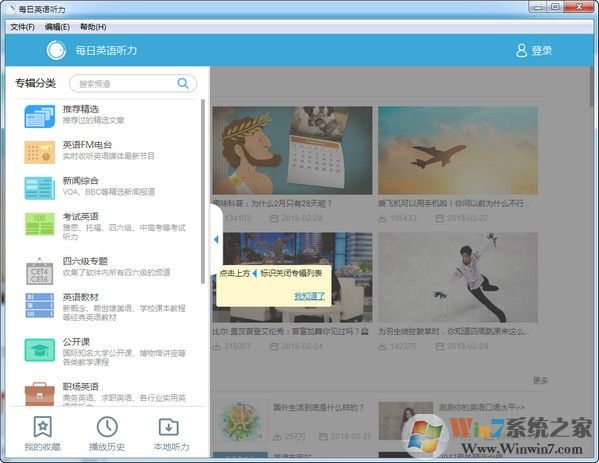The height and width of the screenshot is (463, 599).
Task: Select the 公开课 title text
Action: [x=76, y=342]
